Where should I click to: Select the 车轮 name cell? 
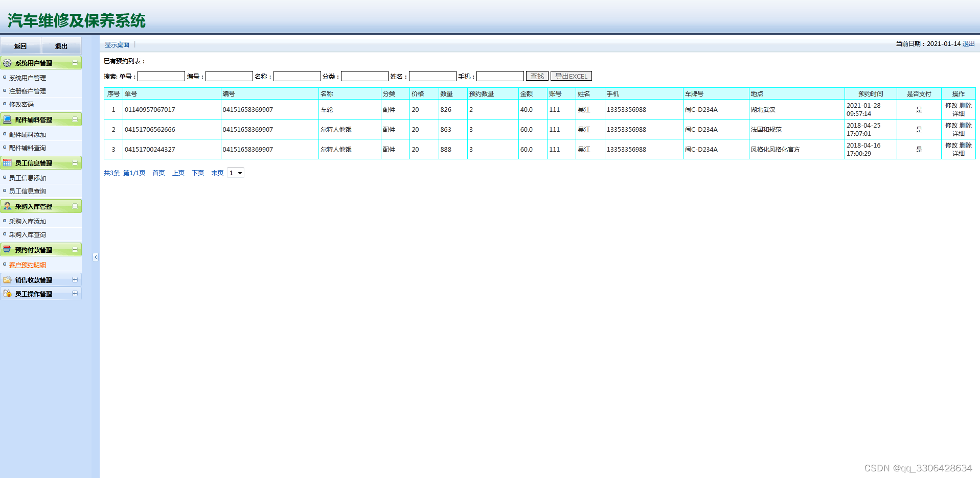(350, 110)
